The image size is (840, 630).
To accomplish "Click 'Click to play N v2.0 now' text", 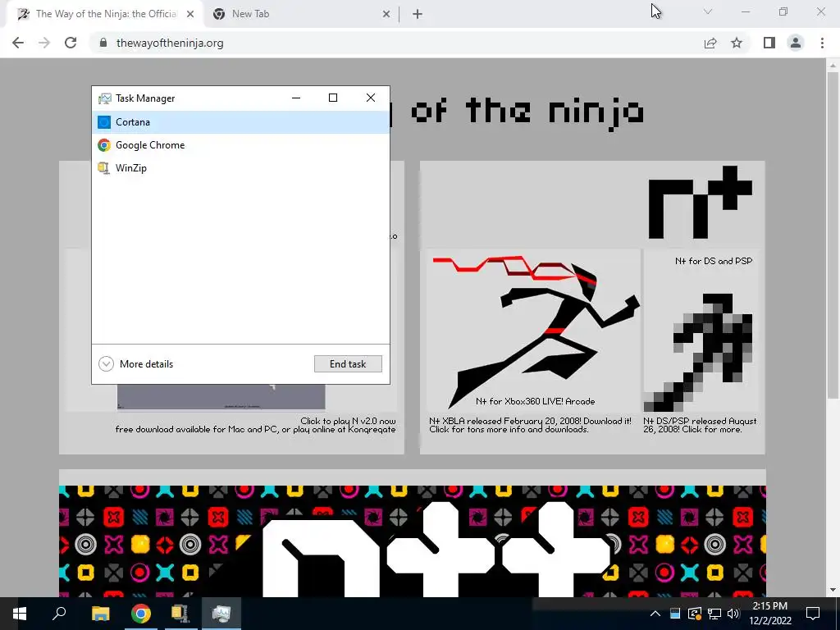I will (x=348, y=421).
